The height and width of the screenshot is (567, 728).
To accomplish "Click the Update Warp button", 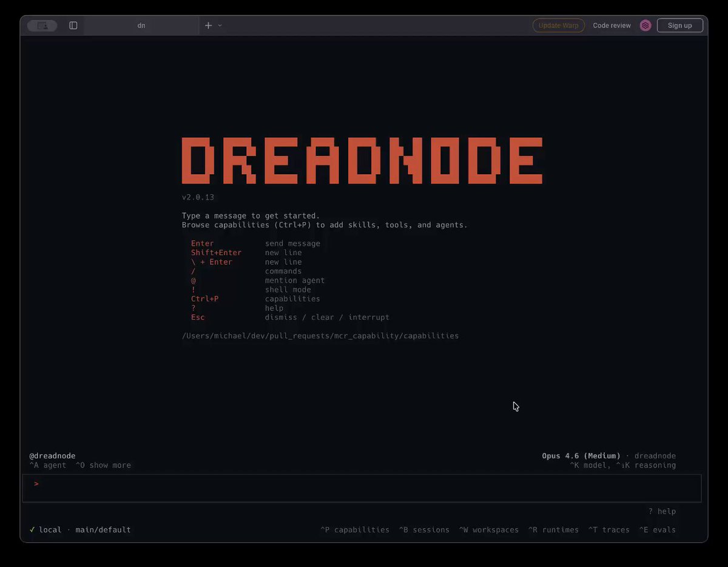I will coord(558,25).
